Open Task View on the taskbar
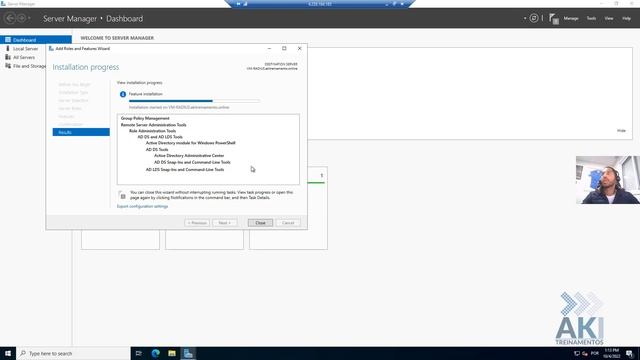 tap(138, 353)
